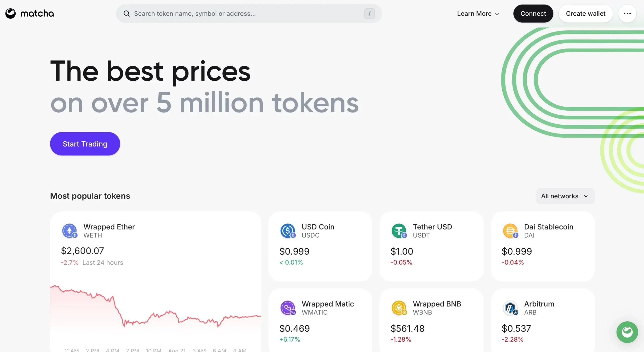Click the search magnifier icon
The image size is (644, 352).
pos(127,14)
